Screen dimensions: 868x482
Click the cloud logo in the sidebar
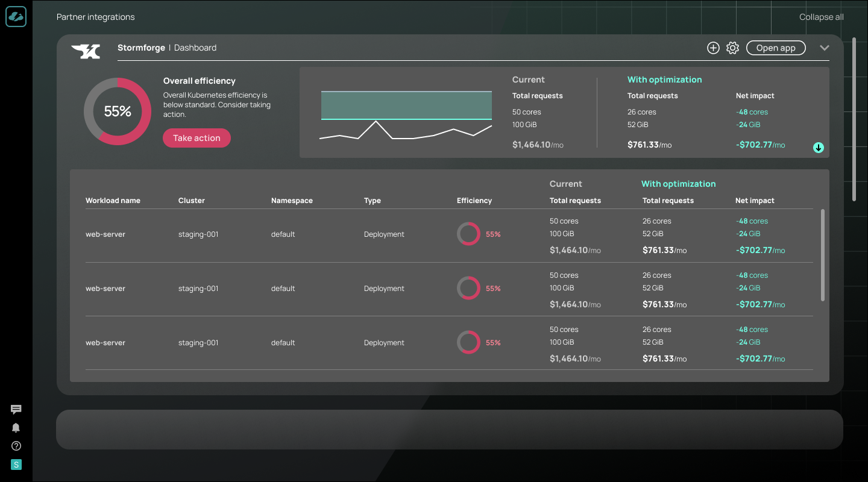[16, 17]
